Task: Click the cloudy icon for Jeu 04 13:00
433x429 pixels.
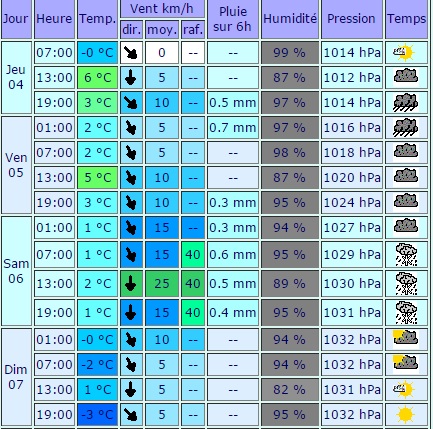Action: (x=406, y=77)
